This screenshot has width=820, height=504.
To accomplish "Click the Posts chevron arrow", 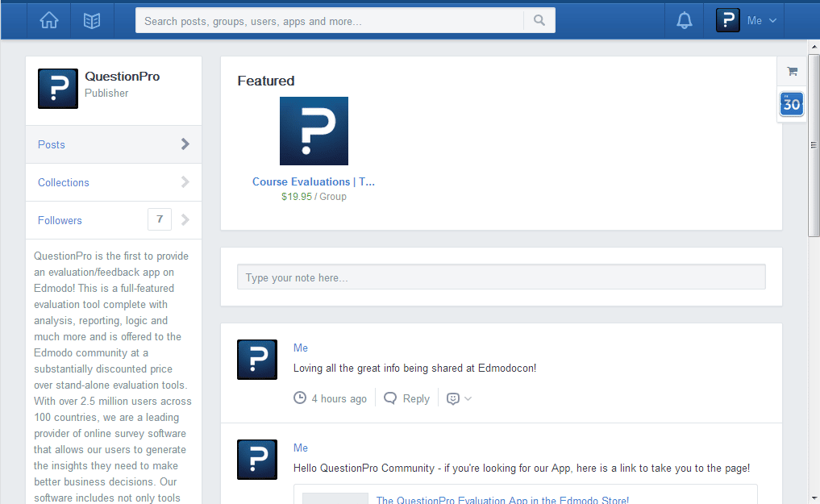I will pyautogui.click(x=185, y=144).
